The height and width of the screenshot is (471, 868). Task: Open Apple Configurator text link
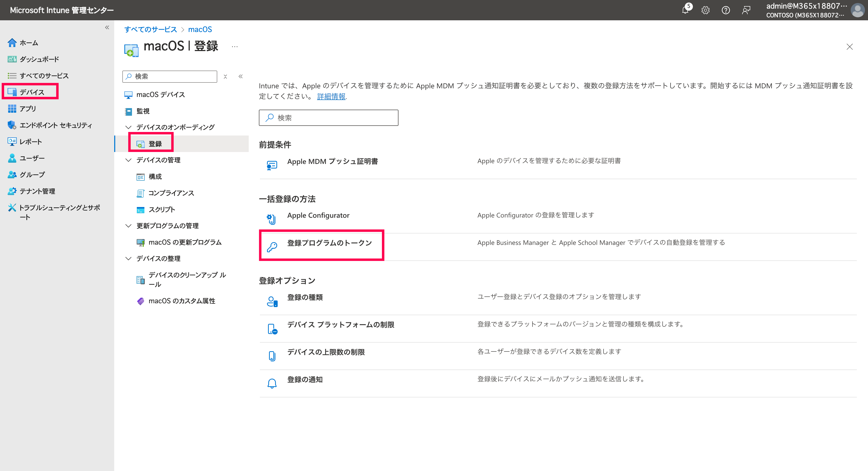[318, 215]
